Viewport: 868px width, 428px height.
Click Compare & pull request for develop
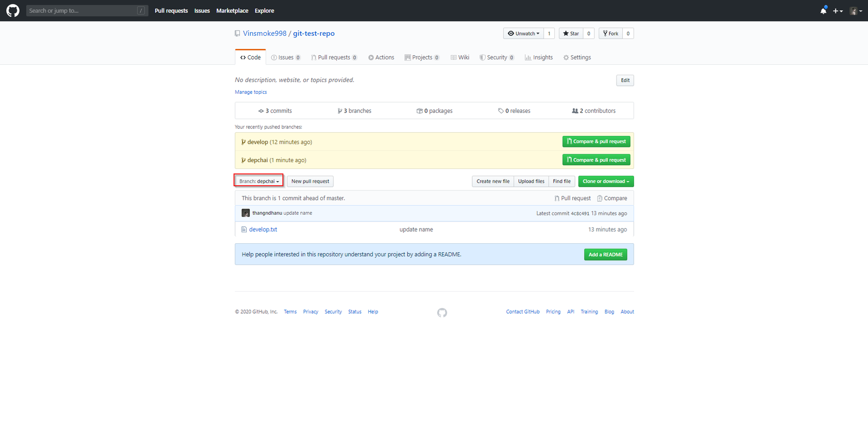[596, 142]
